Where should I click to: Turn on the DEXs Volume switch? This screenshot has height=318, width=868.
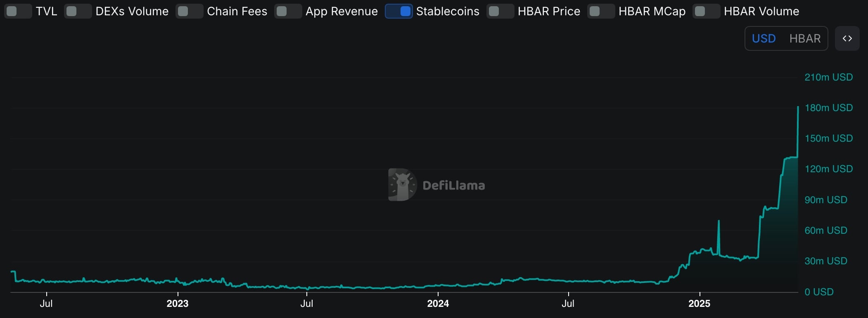pos(78,11)
